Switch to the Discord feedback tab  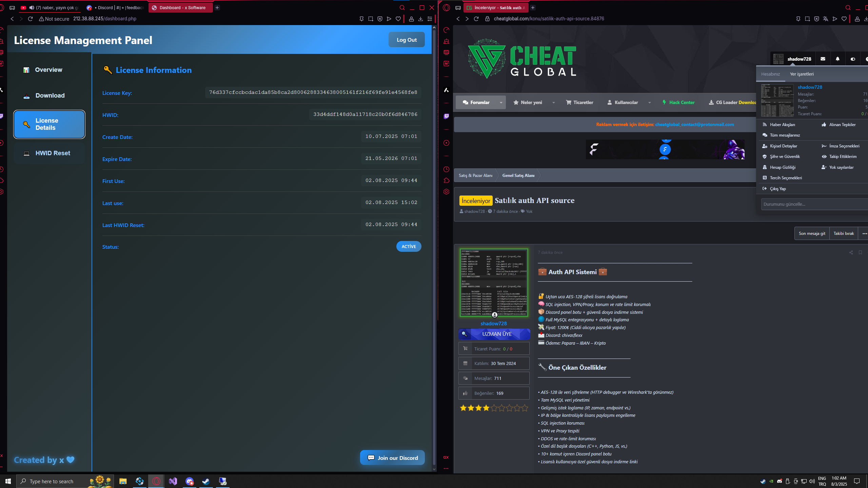(x=115, y=7)
